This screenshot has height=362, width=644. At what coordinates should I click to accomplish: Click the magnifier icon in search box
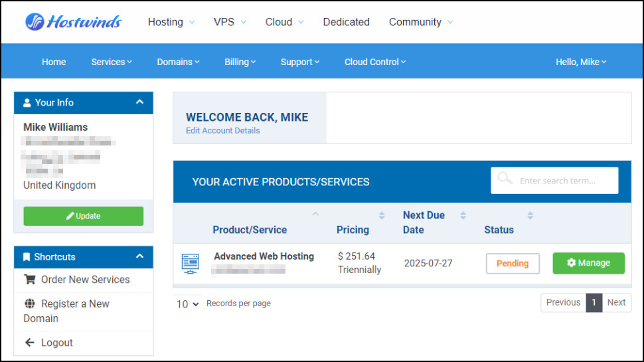[x=505, y=179]
